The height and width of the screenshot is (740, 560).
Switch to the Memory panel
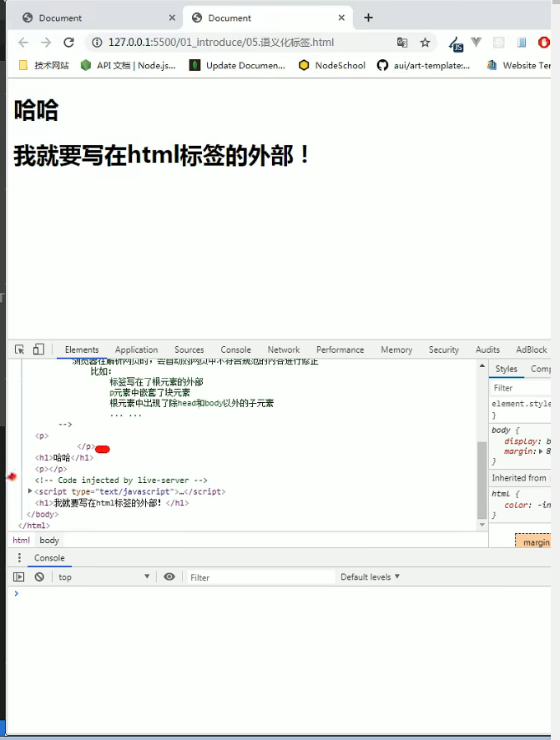click(396, 350)
